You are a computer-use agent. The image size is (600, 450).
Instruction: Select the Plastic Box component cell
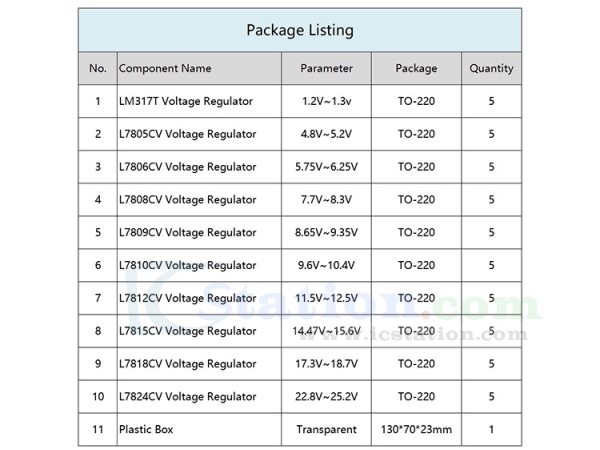(146, 430)
